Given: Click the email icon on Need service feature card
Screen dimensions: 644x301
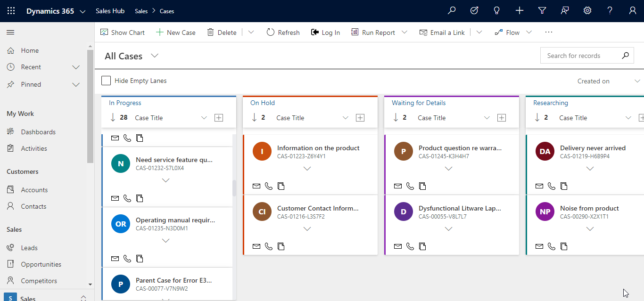Looking at the screenshot, I should pos(115,198).
